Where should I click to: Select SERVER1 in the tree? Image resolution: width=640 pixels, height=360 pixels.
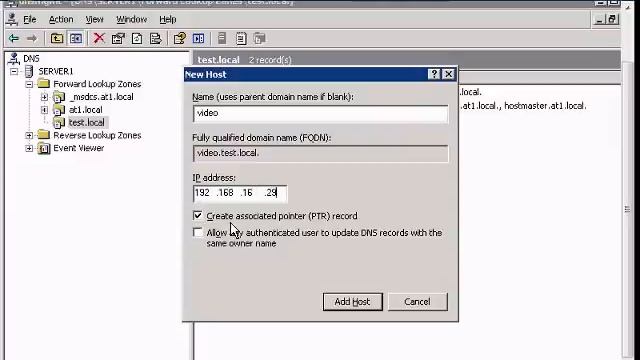point(56,71)
